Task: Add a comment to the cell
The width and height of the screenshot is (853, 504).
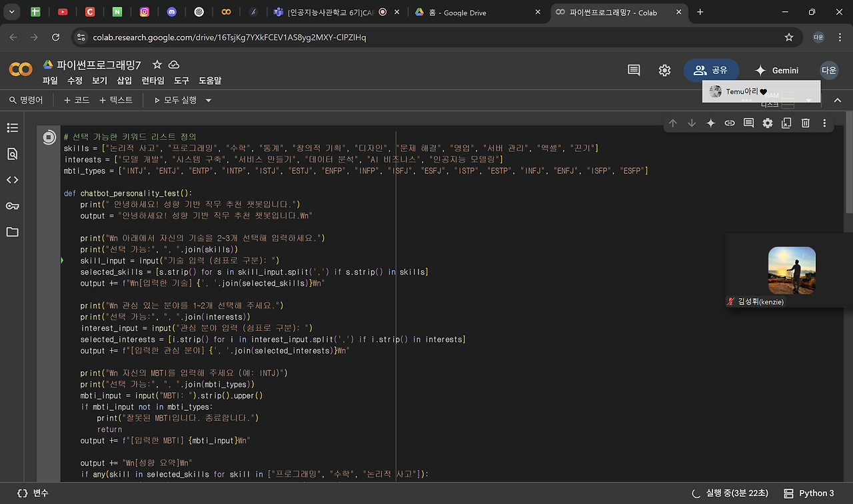Action: (x=748, y=123)
